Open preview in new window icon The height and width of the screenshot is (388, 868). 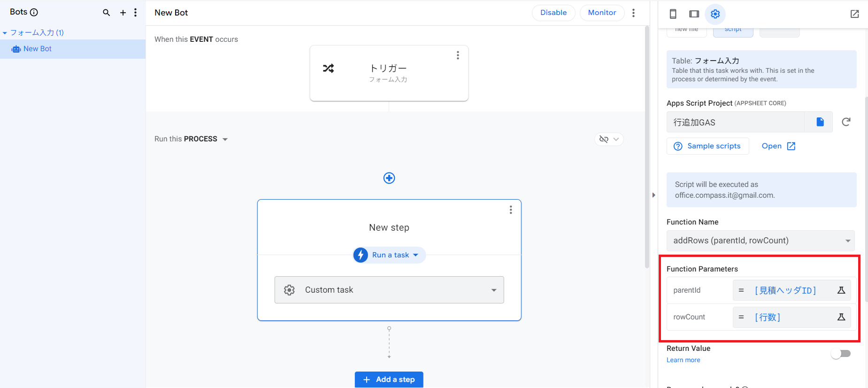pos(854,14)
